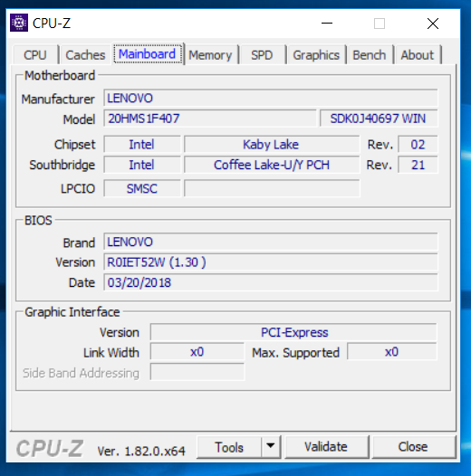Click the Ver. 1.82.0.x64 text
Screen dimensions: 471x476
141,451
